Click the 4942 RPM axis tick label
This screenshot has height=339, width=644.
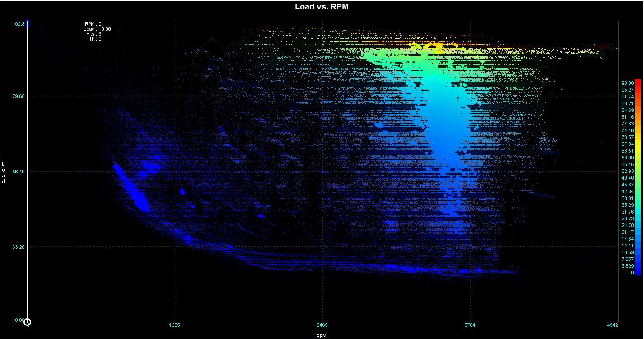[x=612, y=325]
